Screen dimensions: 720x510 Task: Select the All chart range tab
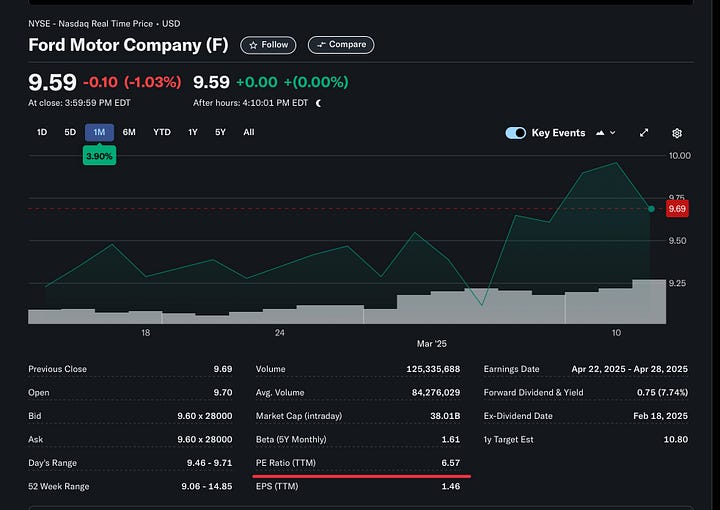(249, 132)
